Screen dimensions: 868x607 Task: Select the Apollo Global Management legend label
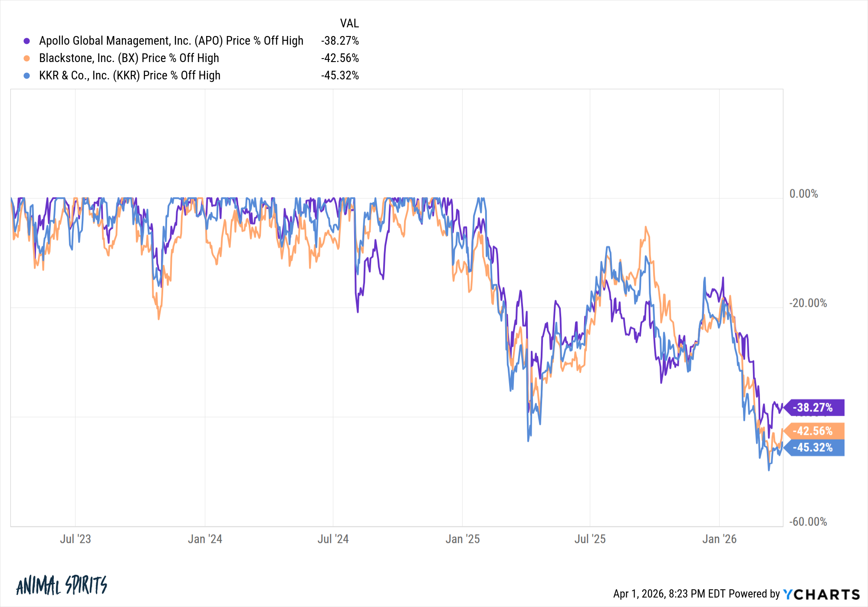(x=171, y=41)
